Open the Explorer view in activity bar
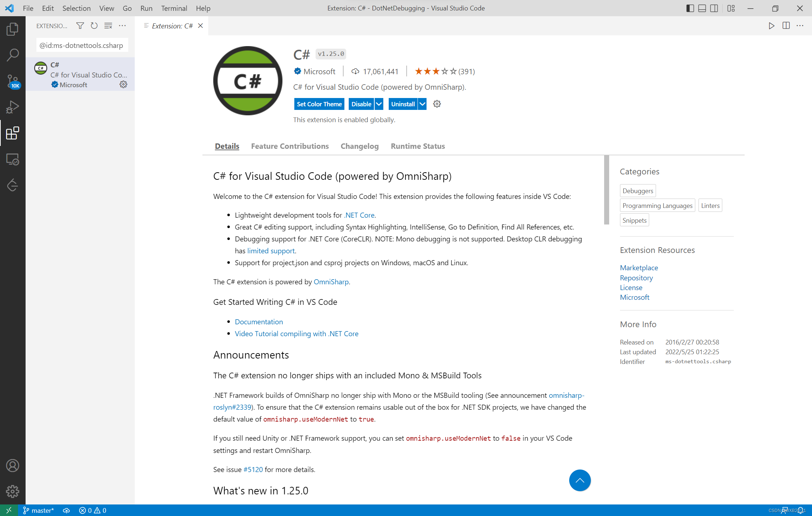812x516 pixels. coord(13,29)
